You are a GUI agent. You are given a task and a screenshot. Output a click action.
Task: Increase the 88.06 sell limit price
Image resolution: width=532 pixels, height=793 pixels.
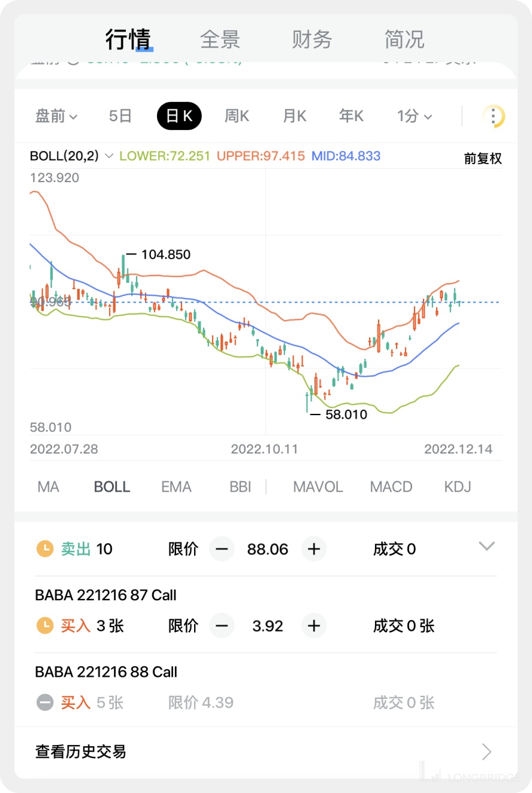click(x=314, y=549)
